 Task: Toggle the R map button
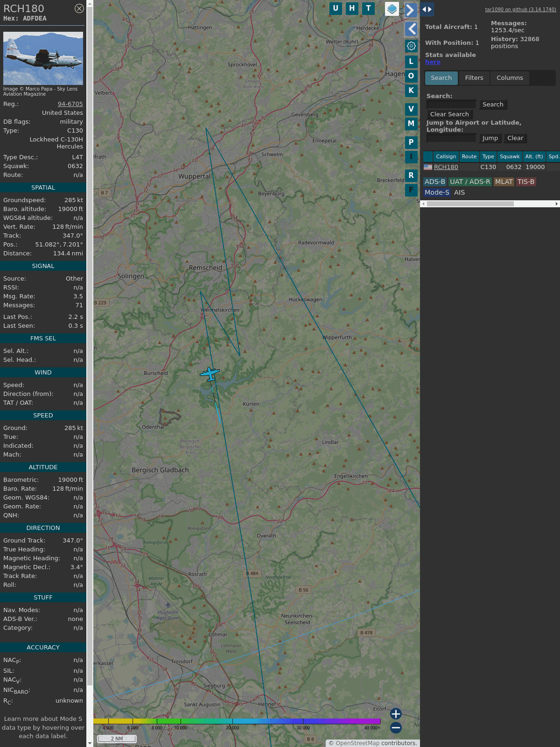411,175
